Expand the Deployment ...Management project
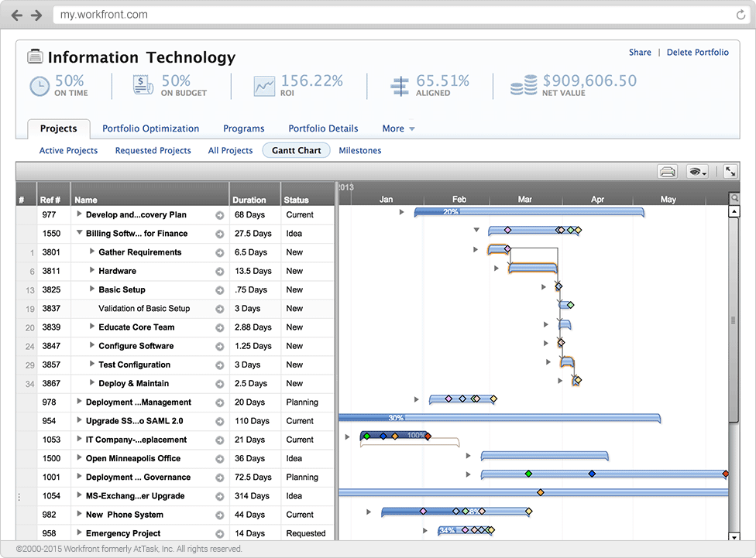756x558 pixels. pyautogui.click(x=79, y=401)
